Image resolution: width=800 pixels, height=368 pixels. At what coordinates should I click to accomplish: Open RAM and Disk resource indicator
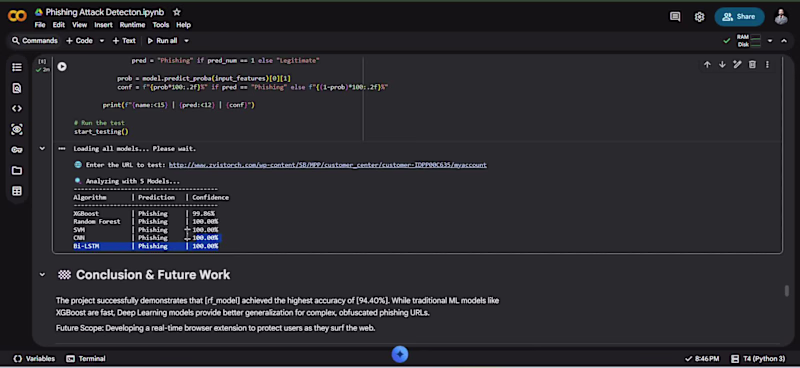point(748,41)
